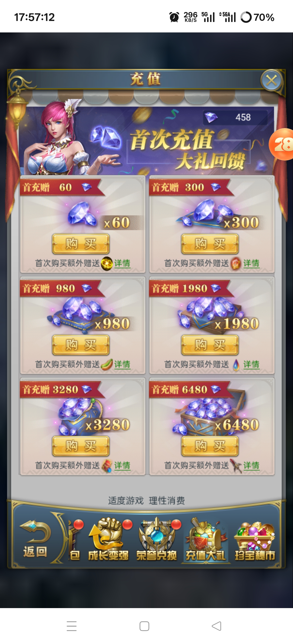Screen dimensions: 293x644
Task: Tap the golden ring bonus gift icon
Action: pos(107,263)
